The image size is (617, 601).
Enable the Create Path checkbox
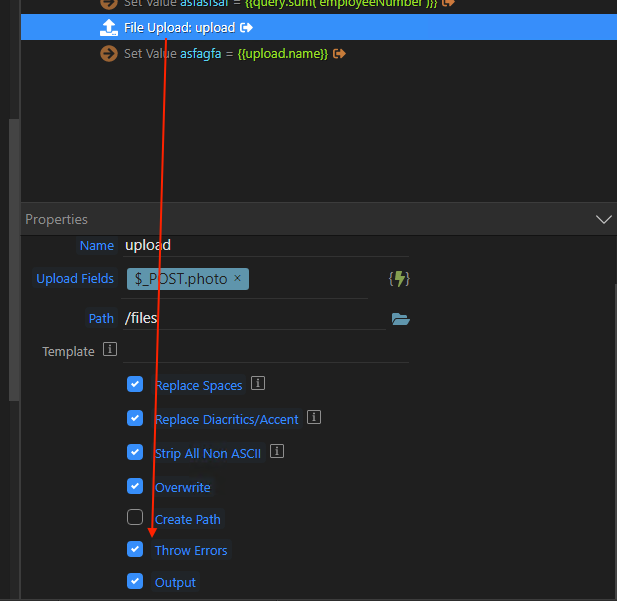135,518
